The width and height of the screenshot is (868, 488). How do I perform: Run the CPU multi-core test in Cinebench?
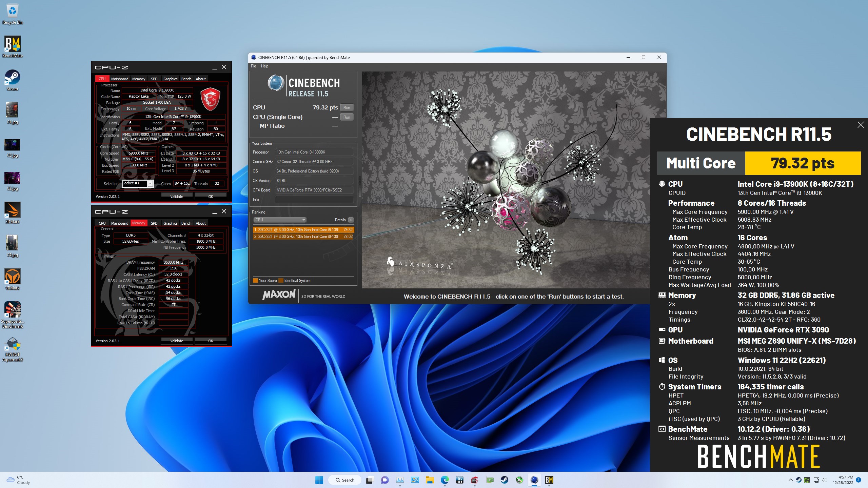pyautogui.click(x=347, y=108)
